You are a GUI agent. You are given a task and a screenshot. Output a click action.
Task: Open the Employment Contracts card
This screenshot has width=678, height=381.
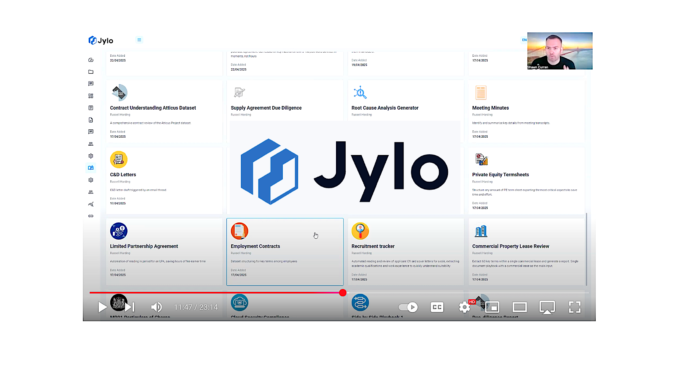[285, 252]
